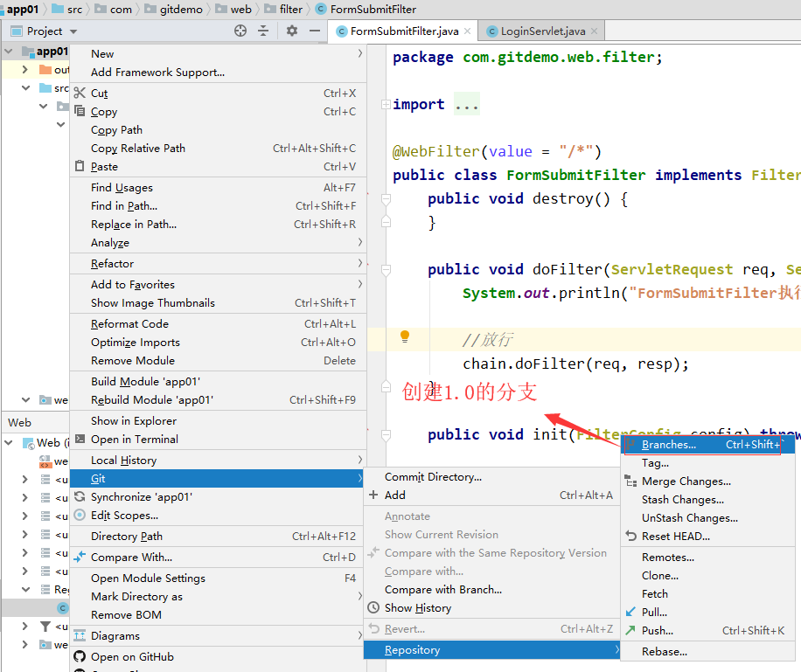Open the Diagrams submenu

coord(218,636)
